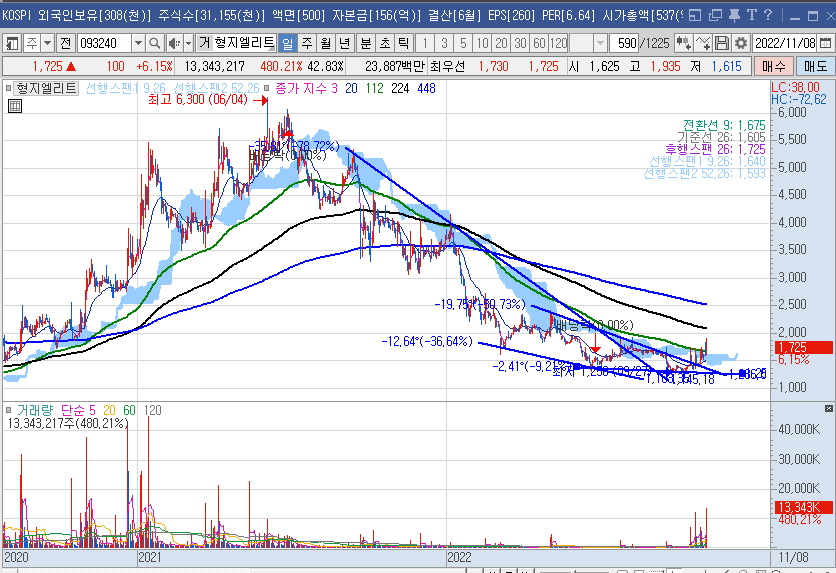
Task: Click the LC:38.00 indicator text
Action: pyautogui.click(x=795, y=87)
